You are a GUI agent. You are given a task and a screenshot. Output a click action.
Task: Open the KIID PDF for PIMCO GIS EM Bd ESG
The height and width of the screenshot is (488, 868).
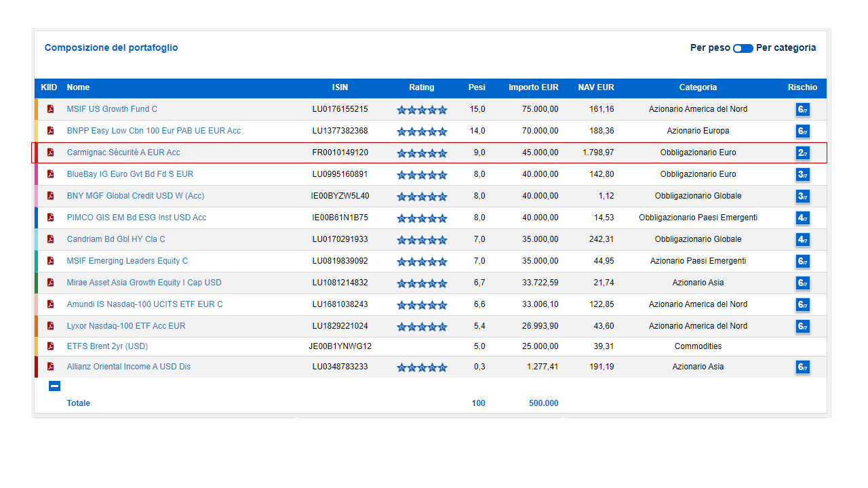[50, 218]
